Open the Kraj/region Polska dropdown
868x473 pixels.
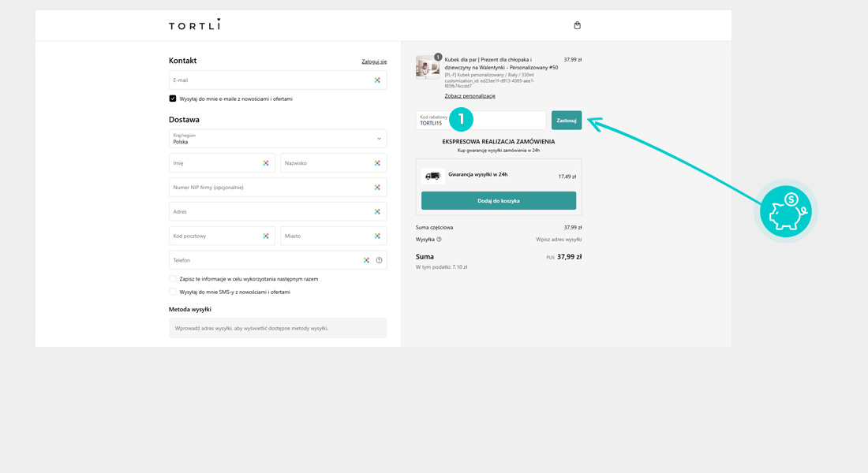[277, 139]
